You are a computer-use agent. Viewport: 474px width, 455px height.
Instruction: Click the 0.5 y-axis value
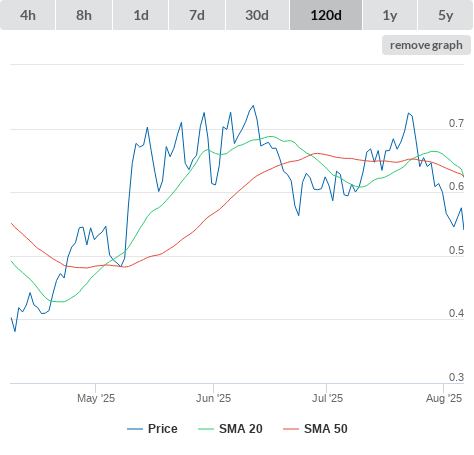pyautogui.click(x=456, y=250)
